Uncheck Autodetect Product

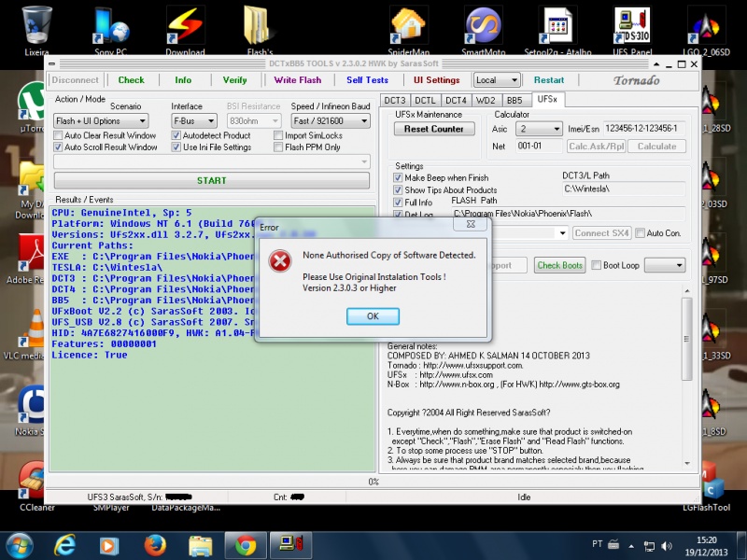[x=176, y=135]
